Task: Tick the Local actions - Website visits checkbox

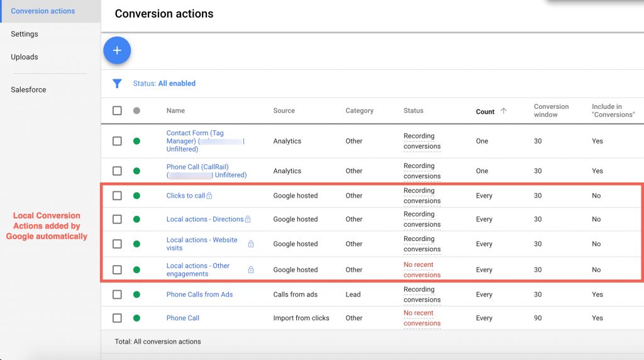Action: coord(117,244)
